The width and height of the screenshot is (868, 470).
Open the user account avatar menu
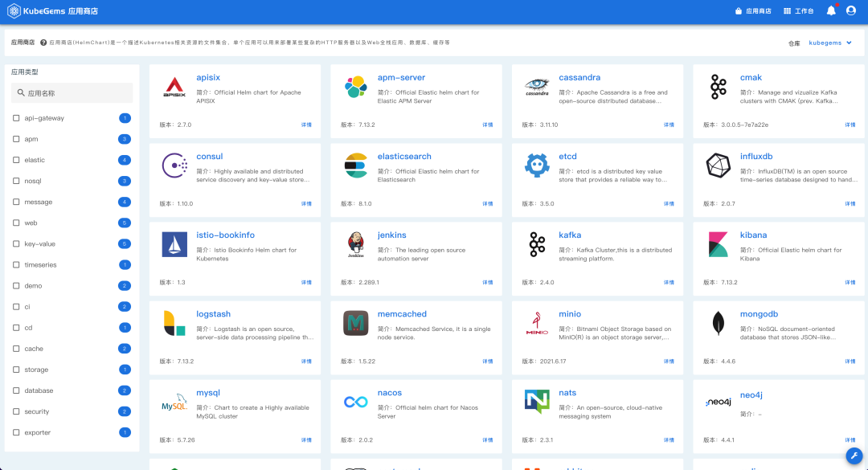tap(851, 10)
